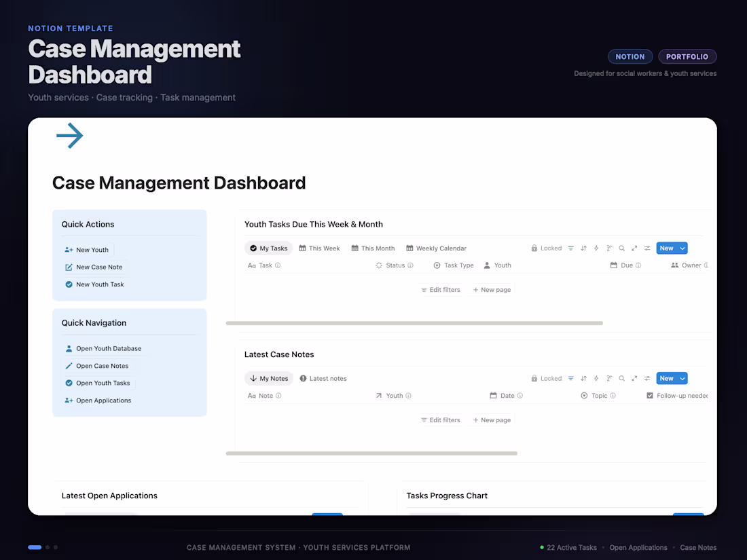The width and height of the screenshot is (747, 560).
Task: Click the New button in Latest Case Notes
Action: [666, 379]
